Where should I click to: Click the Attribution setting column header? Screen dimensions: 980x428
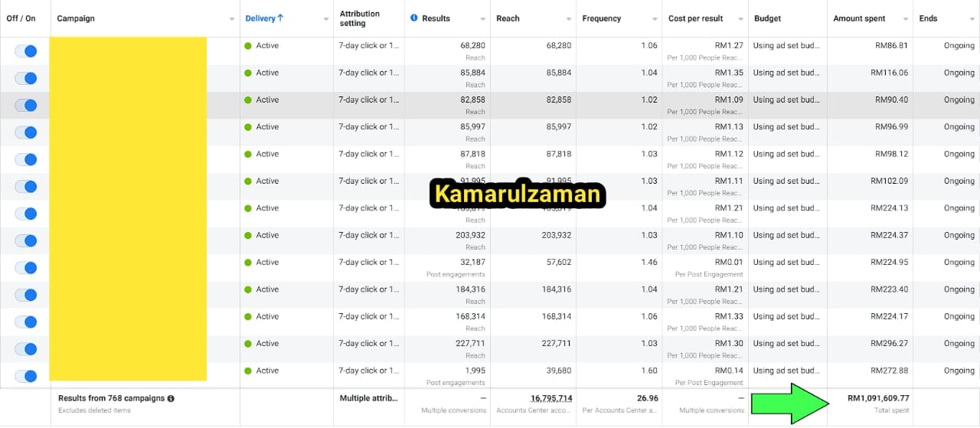pyautogui.click(x=360, y=18)
